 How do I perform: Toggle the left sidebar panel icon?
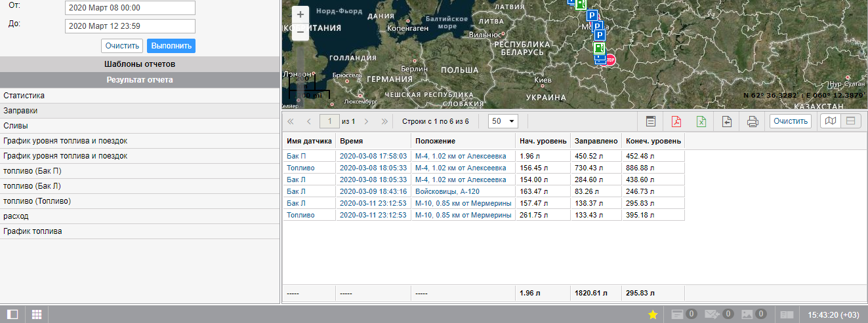[12, 314]
